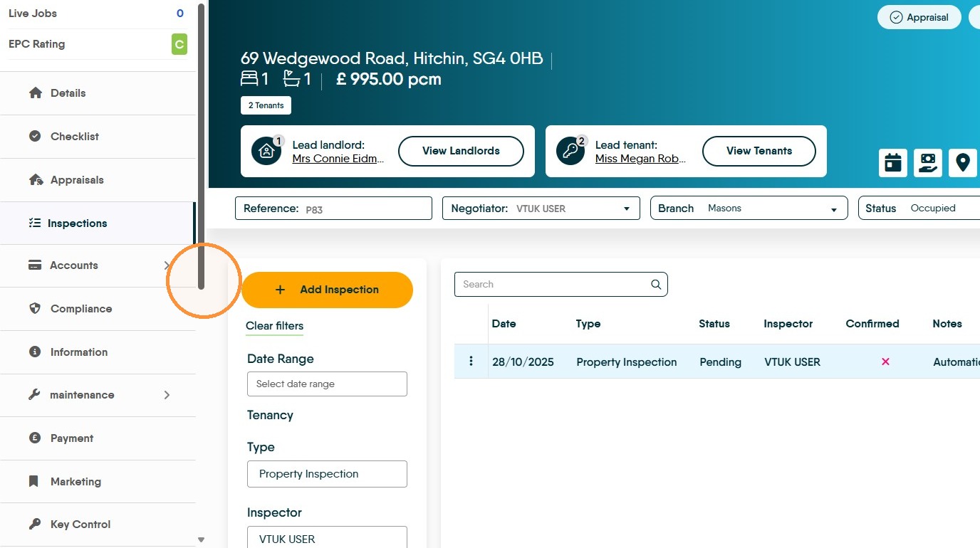Expand the Accounts submenu chevron
This screenshot has width=980, height=548.
(166, 265)
